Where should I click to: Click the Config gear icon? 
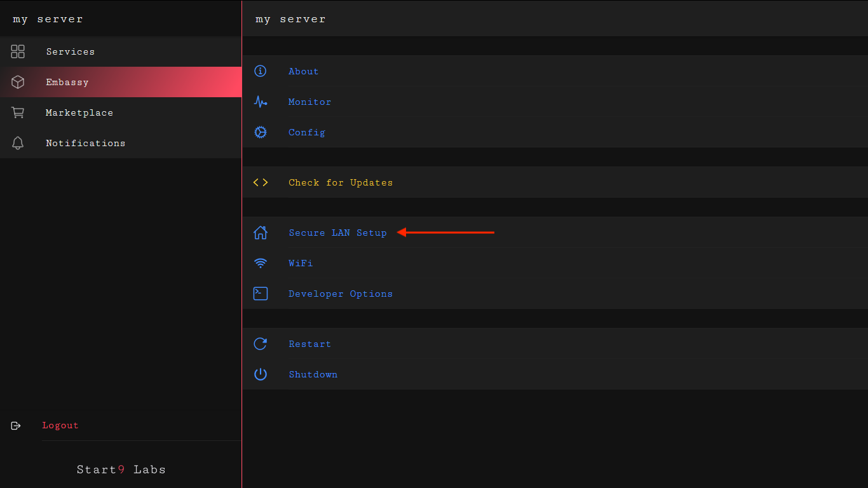click(x=261, y=132)
